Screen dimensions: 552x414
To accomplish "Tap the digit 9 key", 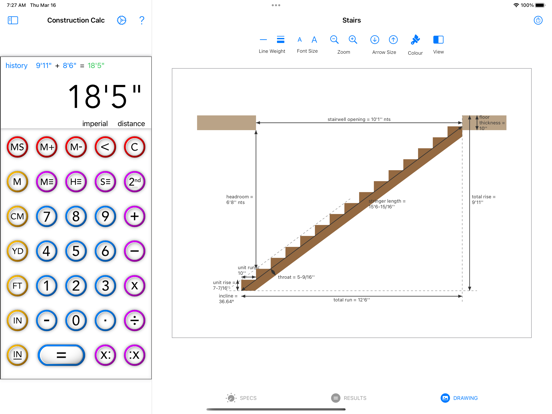I will pos(105,216).
